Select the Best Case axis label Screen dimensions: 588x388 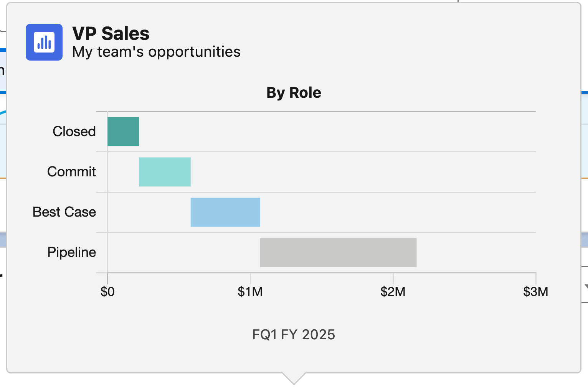(64, 212)
